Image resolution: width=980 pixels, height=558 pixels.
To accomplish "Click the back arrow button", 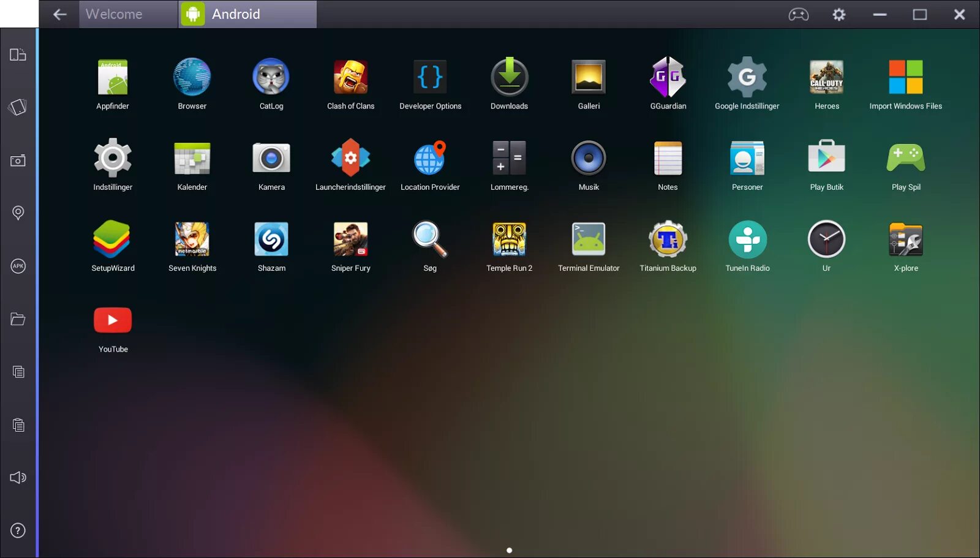I will click(x=59, y=14).
